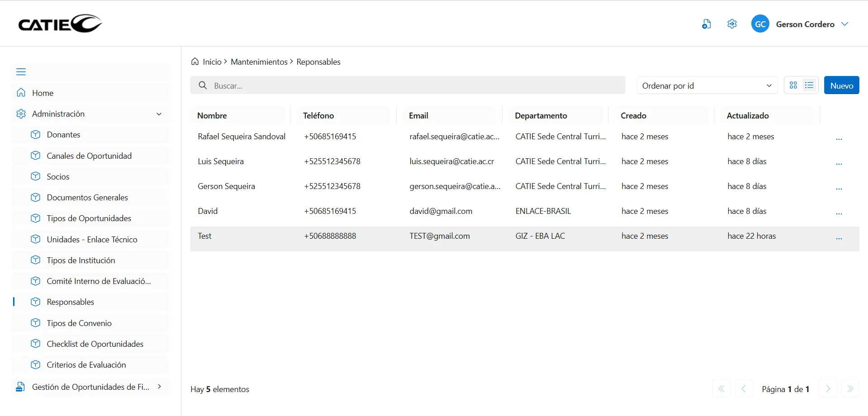Select Tipos de Convenio menu item

coord(79,323)
